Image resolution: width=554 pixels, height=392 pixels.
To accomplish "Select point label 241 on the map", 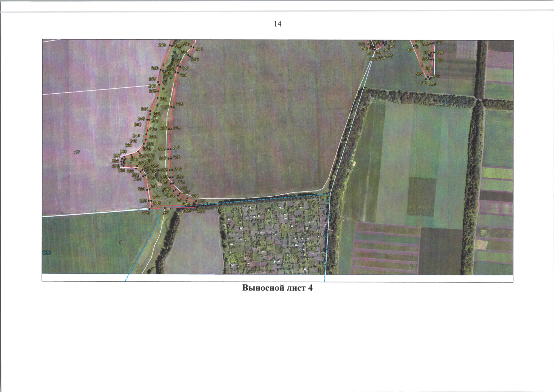I will pyautogui.click(x=136, y=136).
